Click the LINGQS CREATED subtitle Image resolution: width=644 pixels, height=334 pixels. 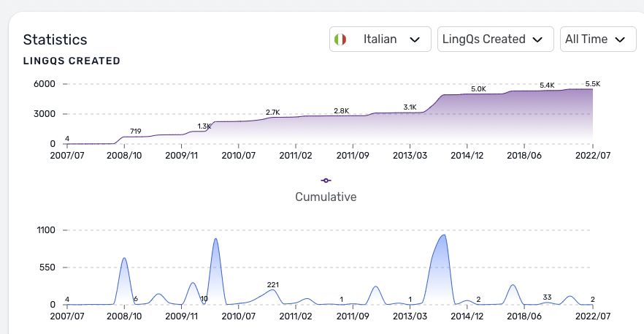pyautogui.click(x=72, y=61)
